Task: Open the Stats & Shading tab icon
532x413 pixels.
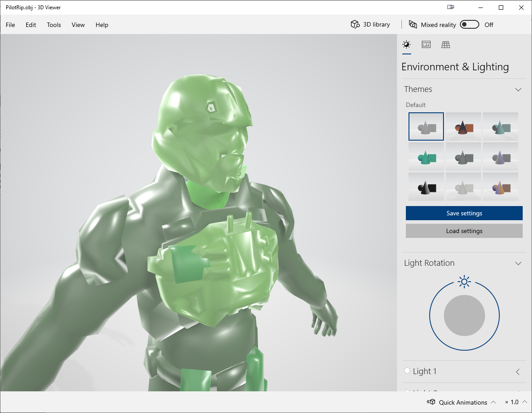Action: [426, 44]
